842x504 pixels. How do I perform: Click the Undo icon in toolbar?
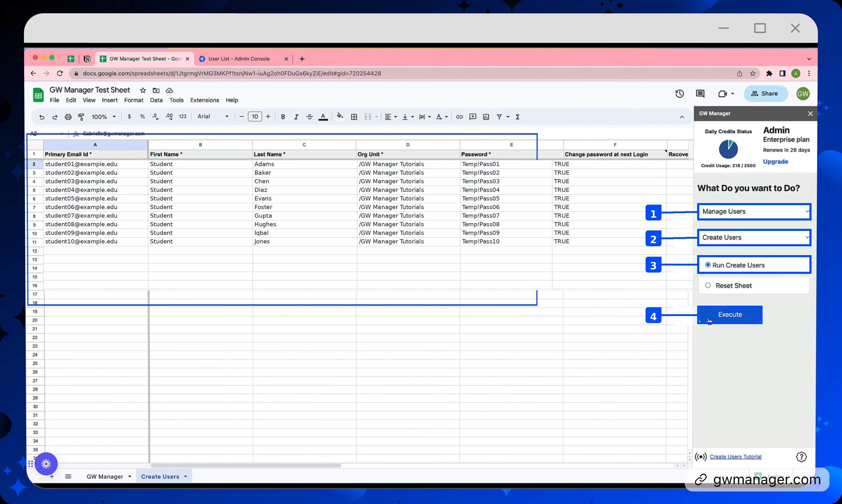point(41,117)
